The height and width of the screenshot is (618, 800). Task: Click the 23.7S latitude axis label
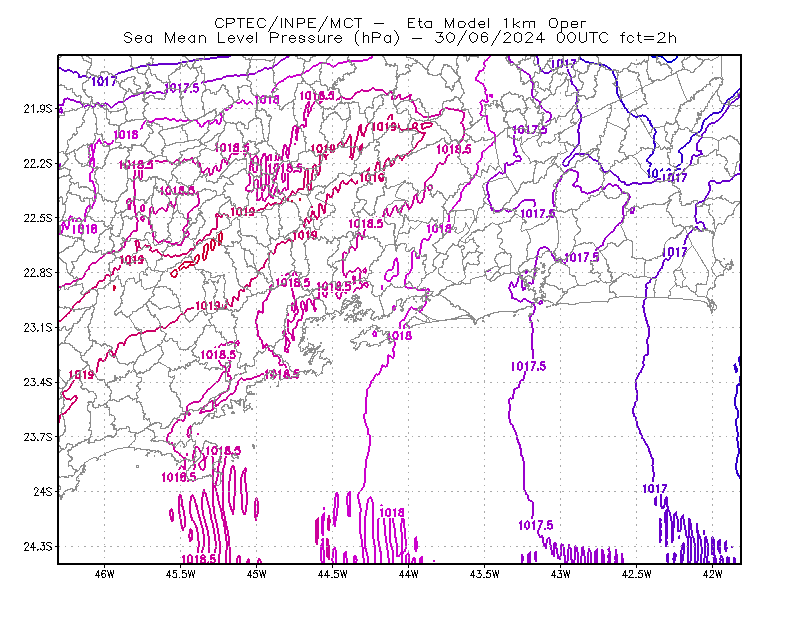[38, 437]
